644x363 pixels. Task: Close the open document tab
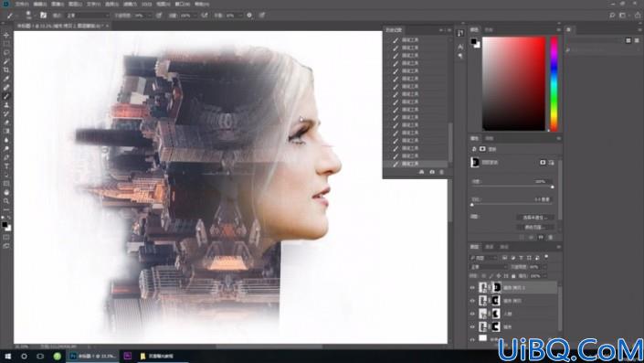click(107, 26)
